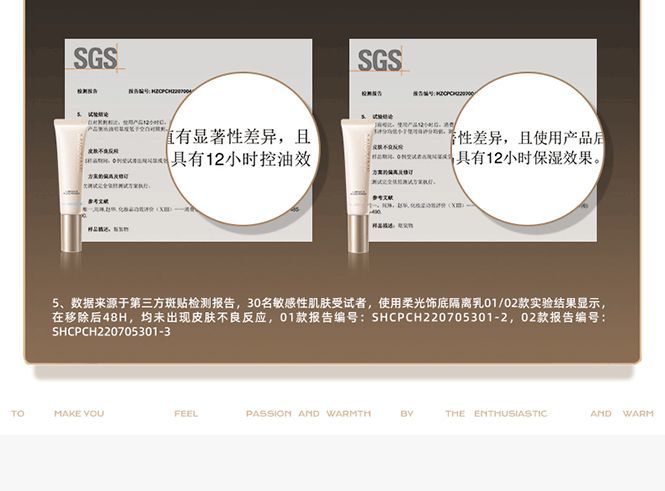Open the left SGS oil-control report image
The height and width of the screenshot is (491, 665).
pos(188,140)
